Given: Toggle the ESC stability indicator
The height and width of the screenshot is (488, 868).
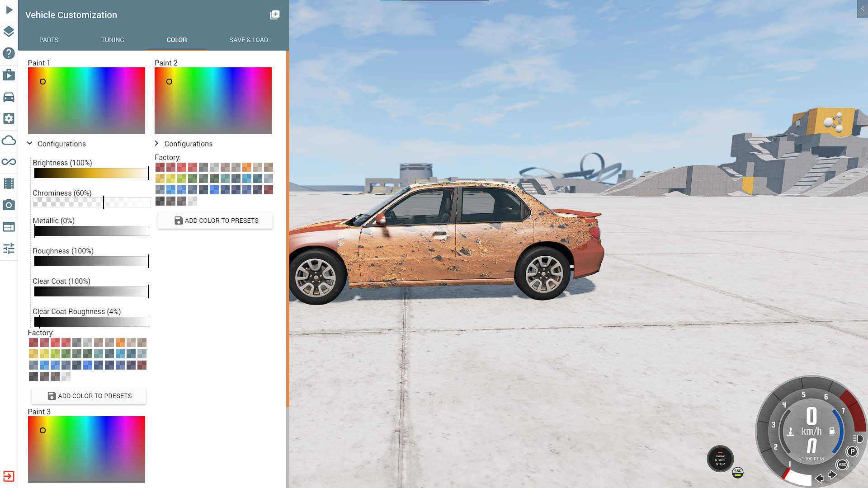Looking at the screenshot, I should (737, 472).
